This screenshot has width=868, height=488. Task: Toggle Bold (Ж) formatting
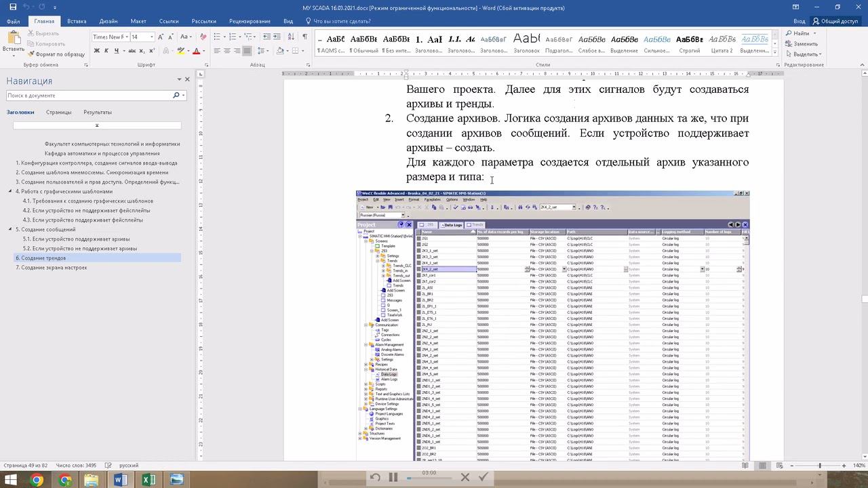[97, 51]
